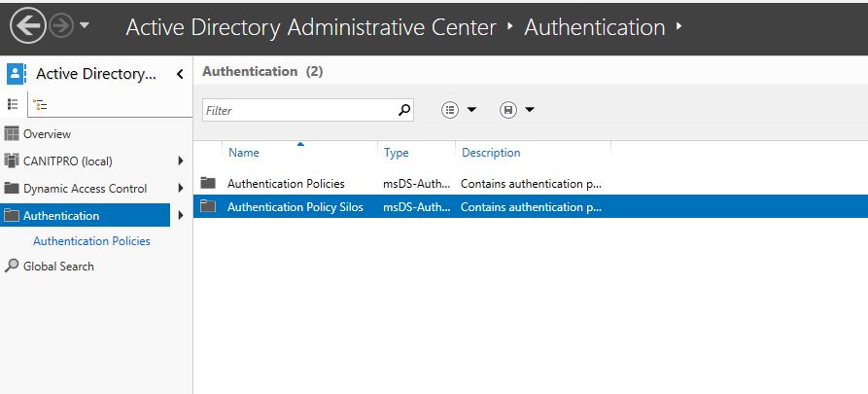Open the navigation history dropdown arrow

(x=85, y=25)
